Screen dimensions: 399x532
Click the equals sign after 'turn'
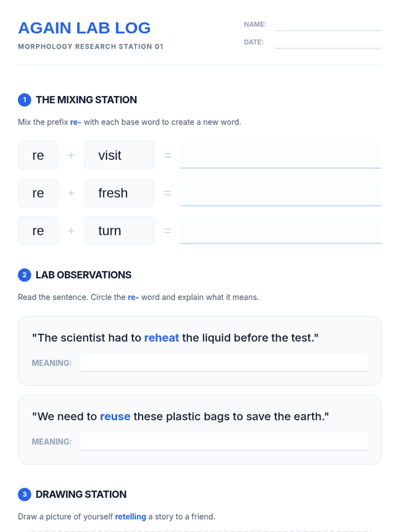[x=168, y=231]
